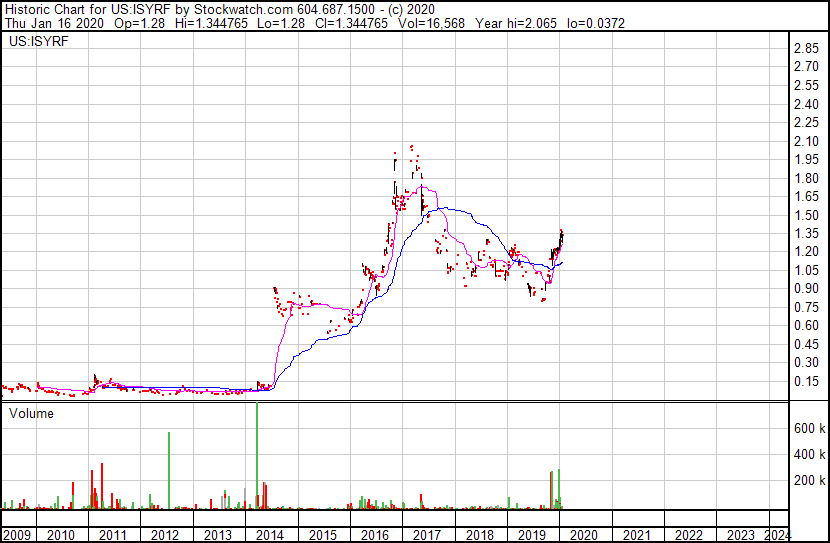Viewport: 830px width, 543px height.
Task: Click the 'Op=1.28' opening price value
Action: point(139,23)
